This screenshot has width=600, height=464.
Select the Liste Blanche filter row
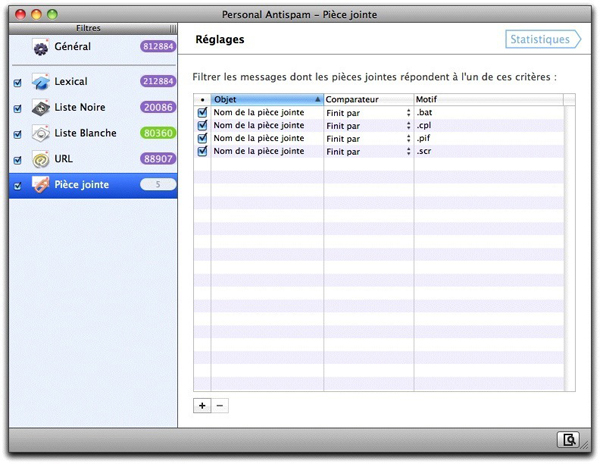pyautogui.click(x=93, y=133)
